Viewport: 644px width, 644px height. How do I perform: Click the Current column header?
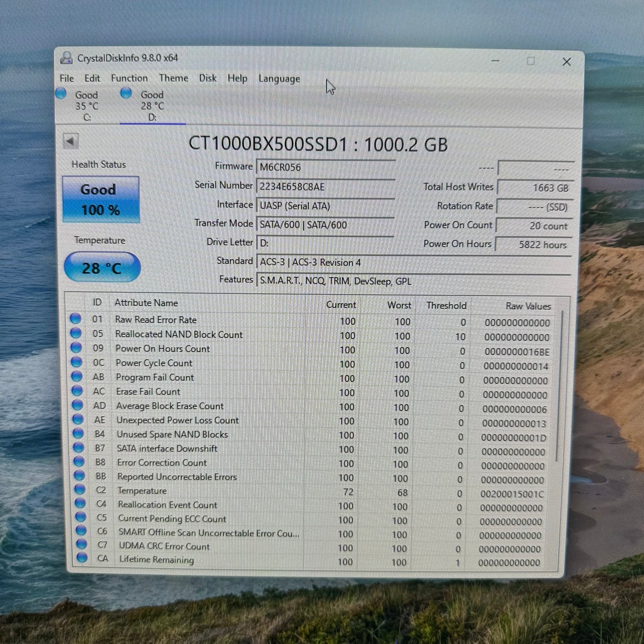(x=341, y=305)
